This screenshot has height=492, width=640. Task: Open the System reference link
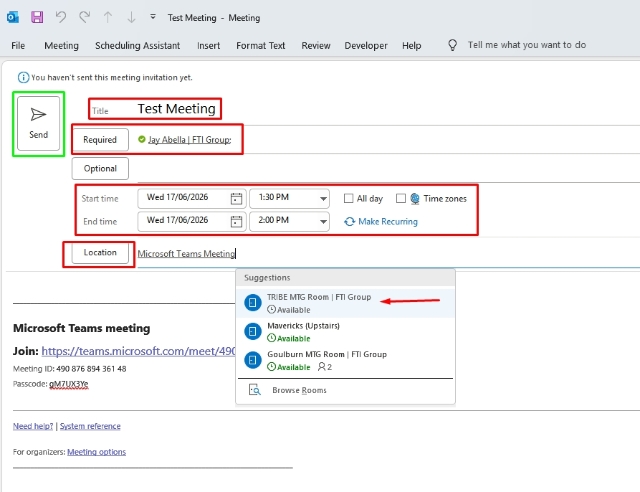[x=90, y=426]
